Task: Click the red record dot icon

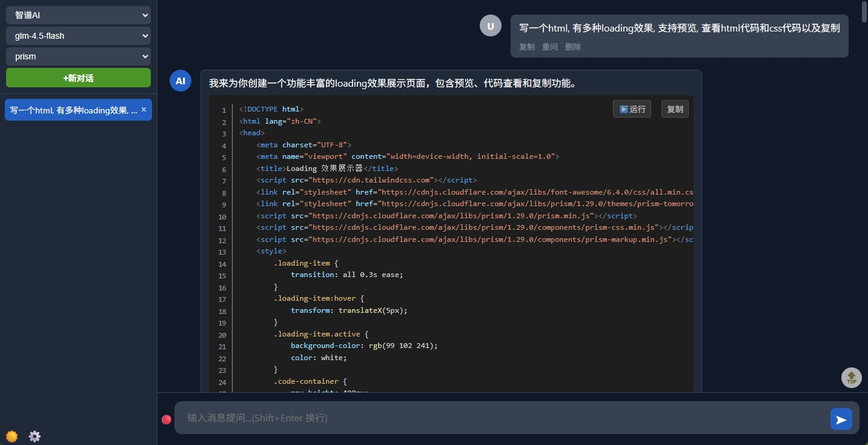Action: [x=167, y=420]
